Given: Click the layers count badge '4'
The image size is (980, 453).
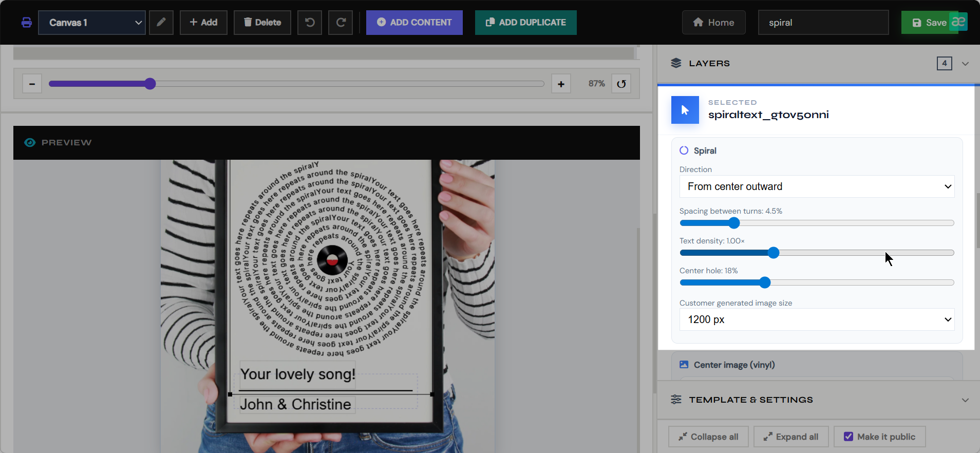Looking at the screenshot, I should click(945, 63).
